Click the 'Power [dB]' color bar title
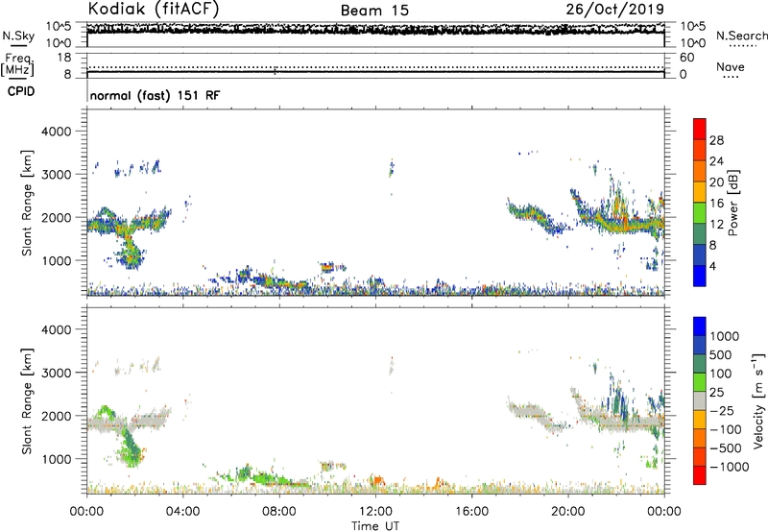The width and height of the screenshot is (768, 532). tap(732, 203)
